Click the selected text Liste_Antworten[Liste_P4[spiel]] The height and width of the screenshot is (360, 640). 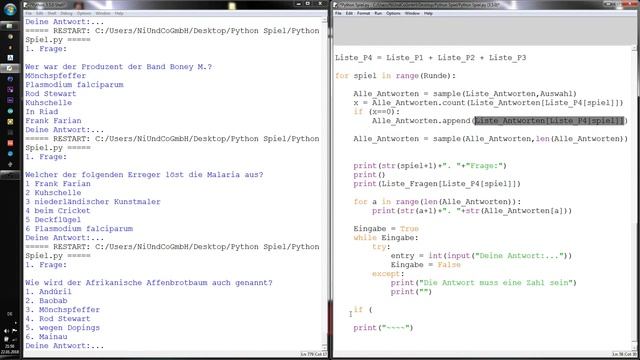click(549, 121)
